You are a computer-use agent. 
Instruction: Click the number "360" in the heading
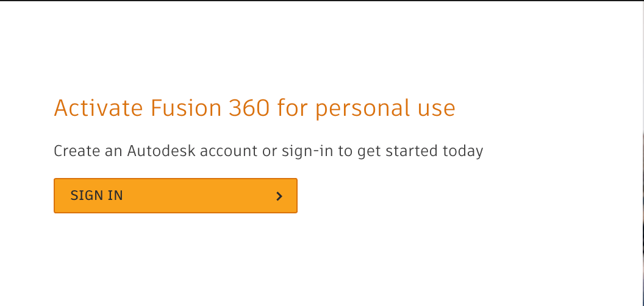249,109
